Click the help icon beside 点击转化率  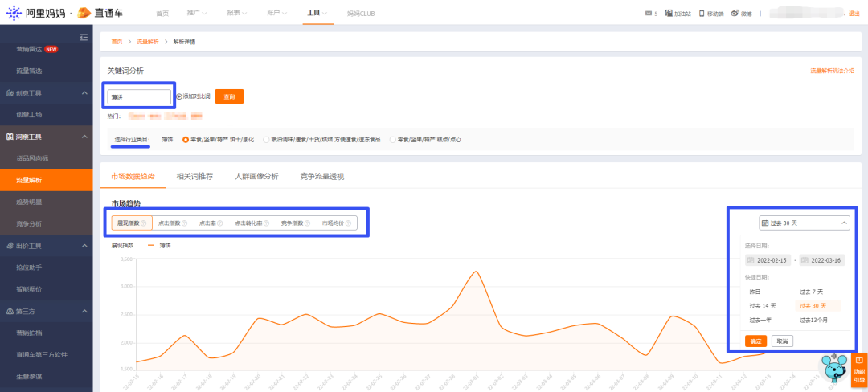pyautogui.click(x=267, y=223)
